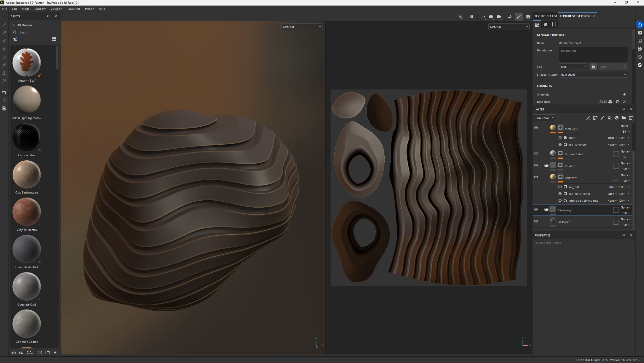Toggle visibility of mg_dirt effect
The height and width of the screenshot is (363, 644).
[x=560, y=187]
